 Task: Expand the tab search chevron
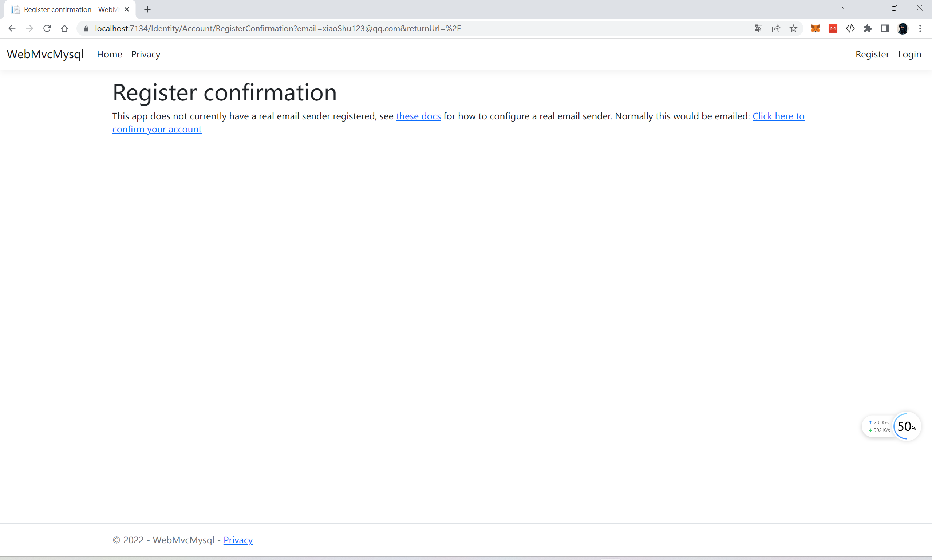tap(844, 8)
